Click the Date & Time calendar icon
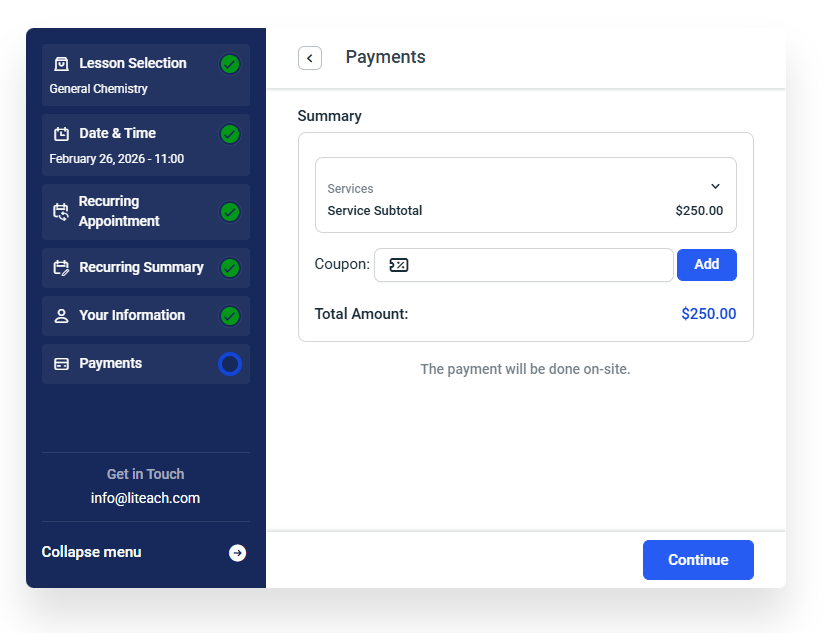The width and height of the screenshot is (825, 633). [x=62, y=134]
